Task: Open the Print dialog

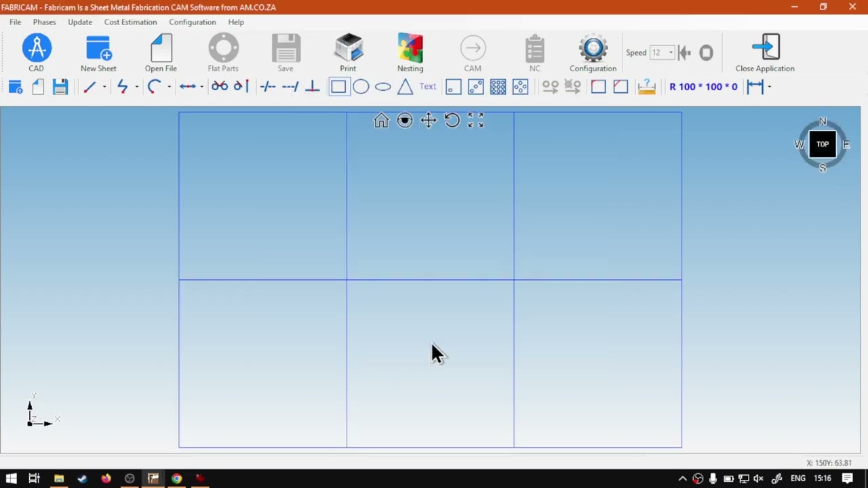Action: pyautogui.click(x=348, y=53)
